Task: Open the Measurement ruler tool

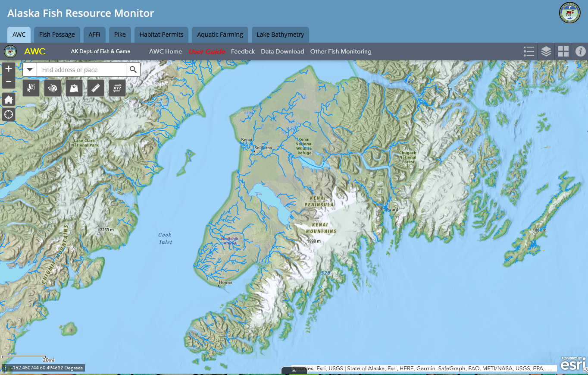Action: pyautogui.click(x=96, y=88)
